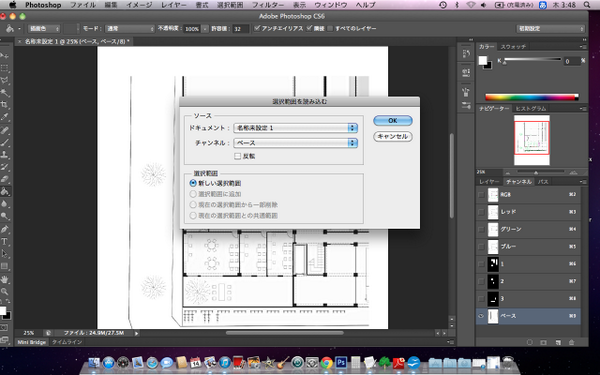The height and width of the screenshot is (375, 600).
Task: Open the opacity slider arrow
Action: coord(205,29)
